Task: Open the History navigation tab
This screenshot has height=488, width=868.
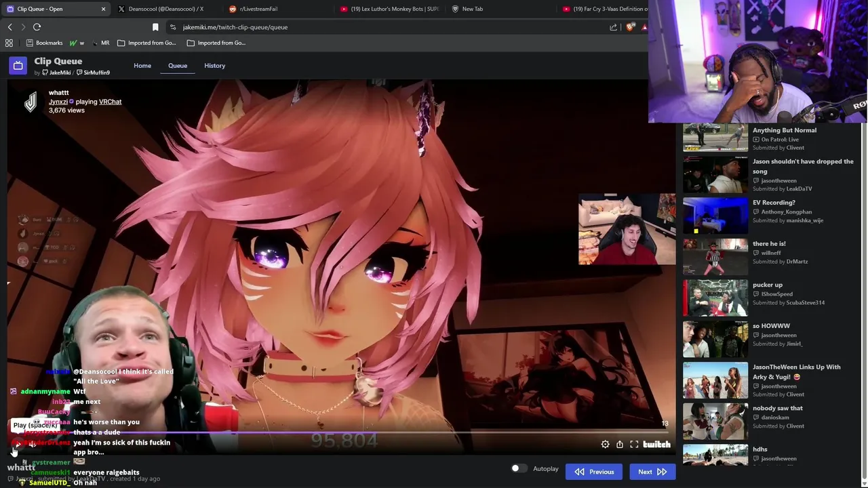Action: (x=215, y=66)
